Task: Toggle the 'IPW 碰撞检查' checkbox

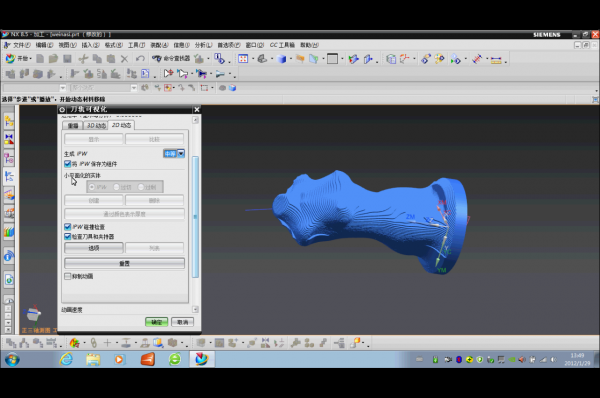Action: 68,227
